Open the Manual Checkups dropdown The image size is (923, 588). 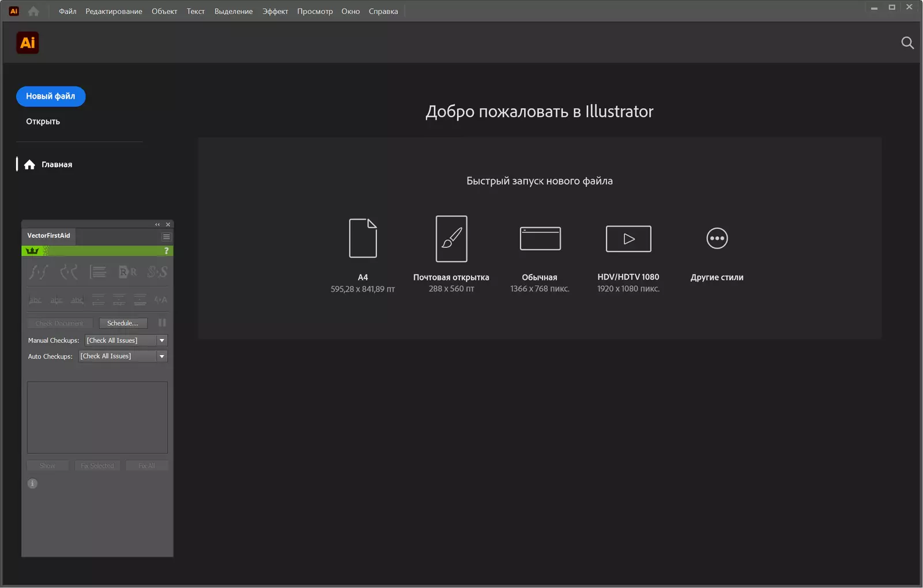click(126, 341)
